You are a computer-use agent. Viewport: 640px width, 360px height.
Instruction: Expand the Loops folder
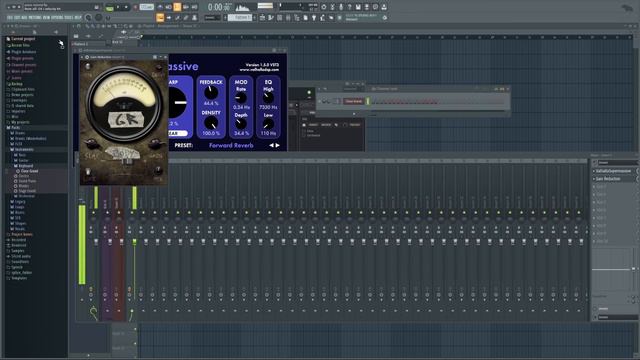pos(19,207)
